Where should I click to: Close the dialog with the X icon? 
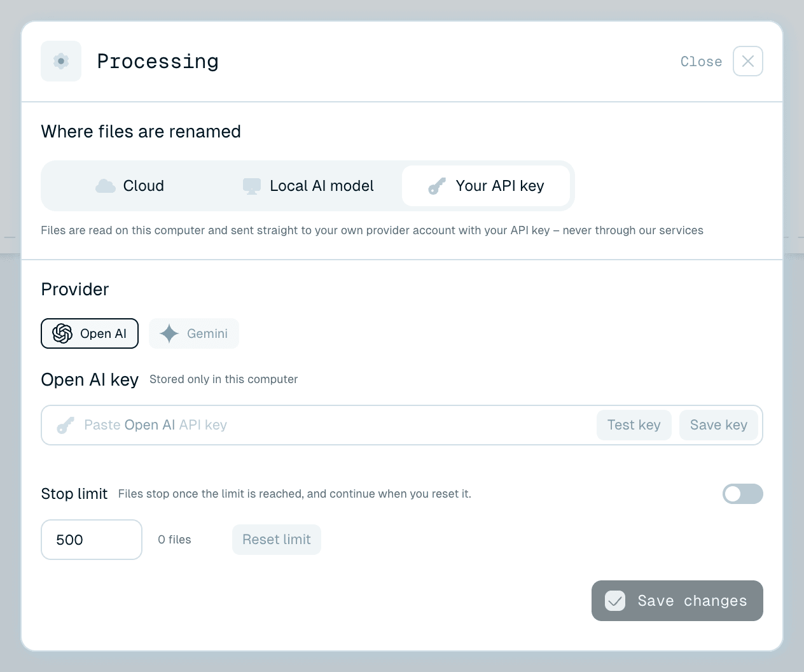tap(748, 61)
